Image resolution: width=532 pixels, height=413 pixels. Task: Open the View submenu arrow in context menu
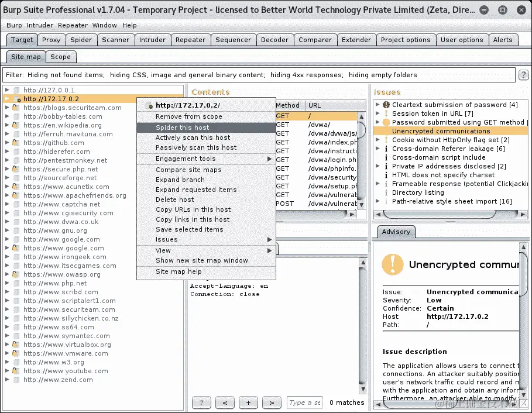pos(269,250)
